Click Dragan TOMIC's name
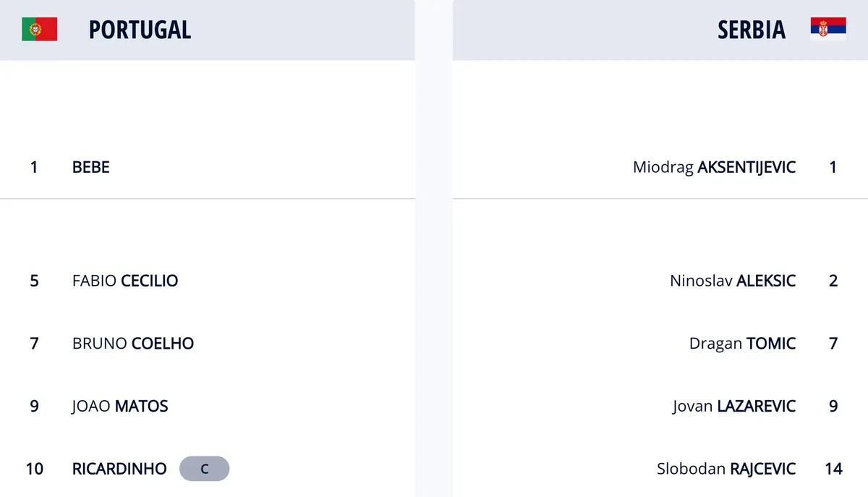 (743, 344)
